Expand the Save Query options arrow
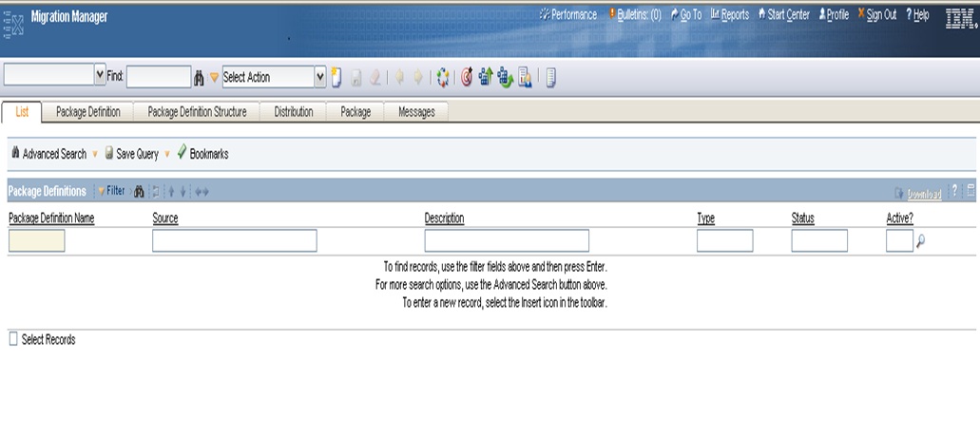Image resolution: width=980 pixels, height=437 pixels. [x=167, y=154]
